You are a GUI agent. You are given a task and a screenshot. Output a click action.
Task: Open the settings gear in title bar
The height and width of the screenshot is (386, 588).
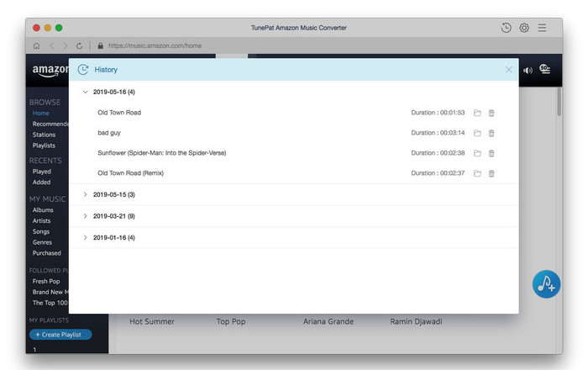tap(524, 28)
